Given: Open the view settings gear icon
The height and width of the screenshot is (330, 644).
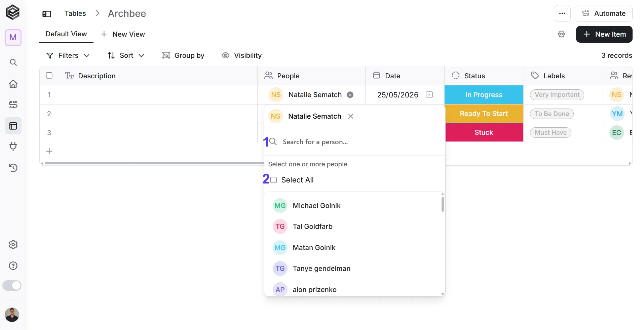Looking at the screenshot, I should (x=562, y=34).
